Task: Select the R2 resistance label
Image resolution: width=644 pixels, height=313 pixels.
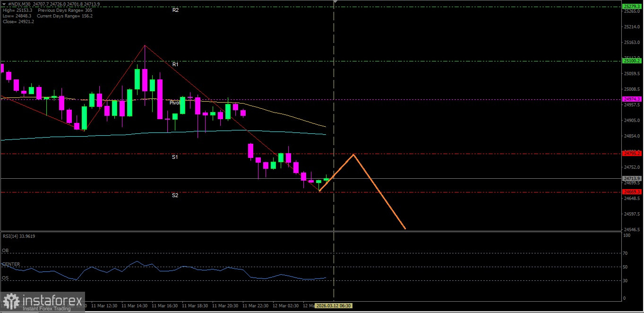Action: tap(175, 10)
